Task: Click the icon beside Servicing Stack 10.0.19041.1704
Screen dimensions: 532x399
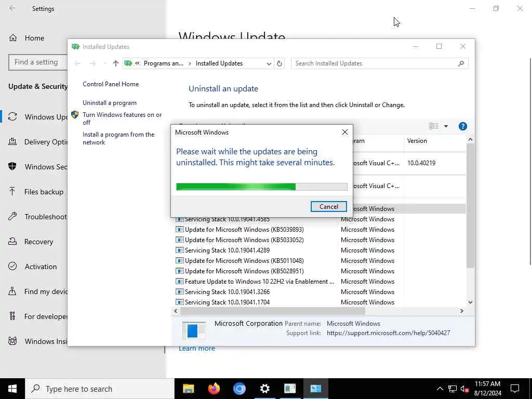Action: (179, 302)
